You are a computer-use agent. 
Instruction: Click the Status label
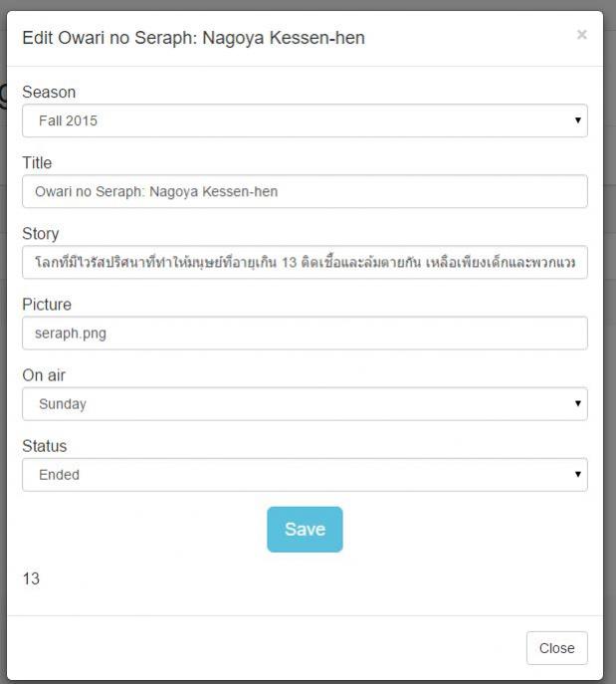(x=45, y=446)
